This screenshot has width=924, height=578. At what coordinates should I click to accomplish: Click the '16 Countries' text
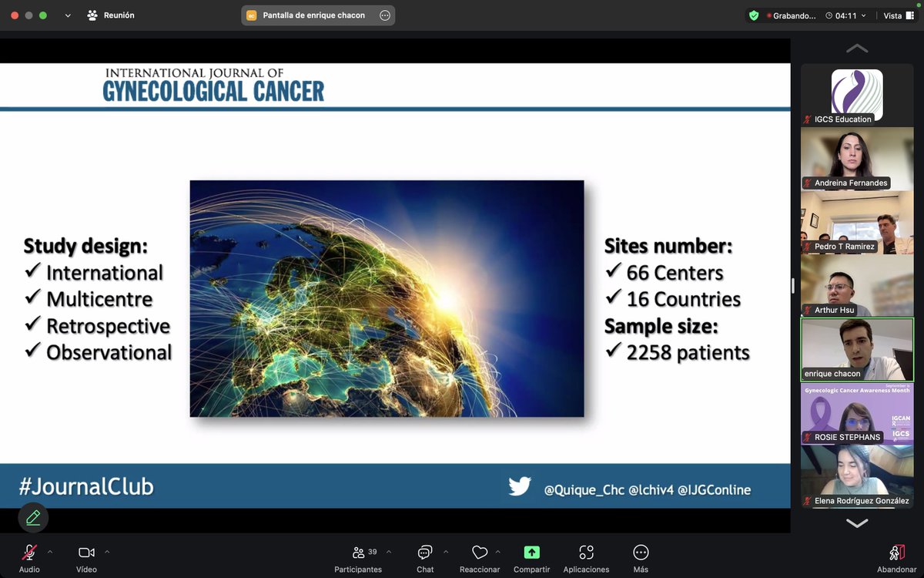point(683,299)
